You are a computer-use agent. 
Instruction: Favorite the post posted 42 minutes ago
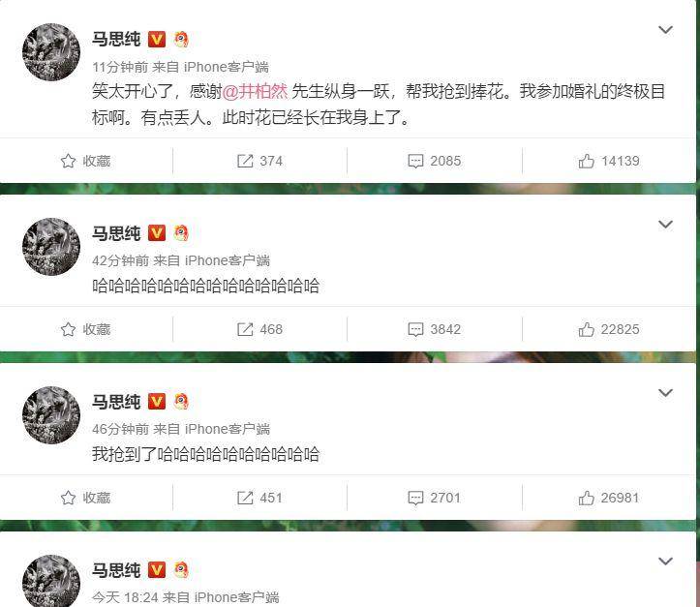(85, 329)
